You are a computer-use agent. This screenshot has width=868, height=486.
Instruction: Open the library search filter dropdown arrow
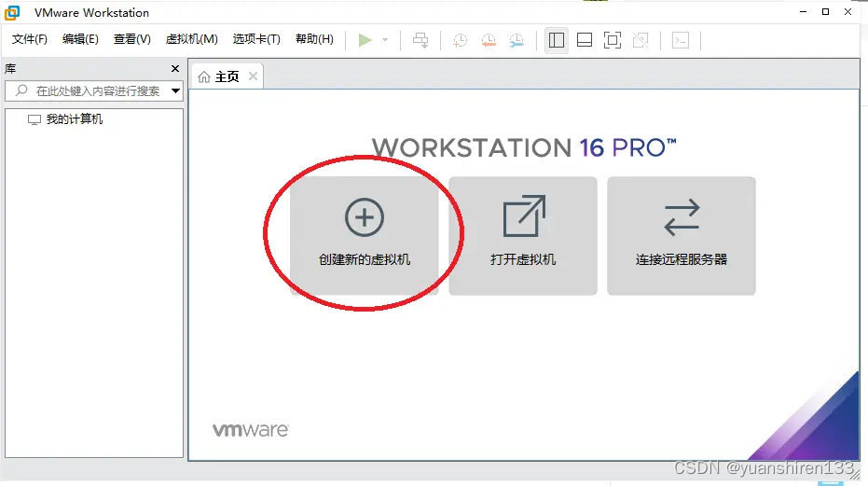(175, 91)
